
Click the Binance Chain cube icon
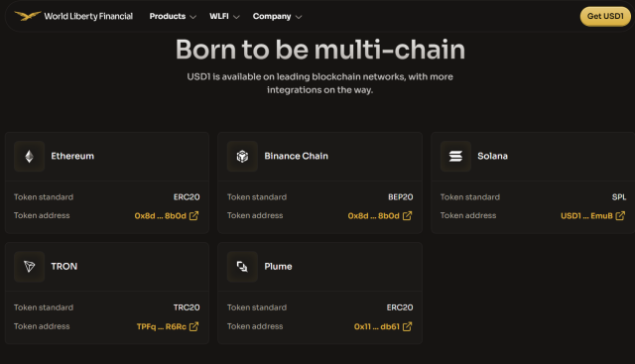(x=242, y=157)
